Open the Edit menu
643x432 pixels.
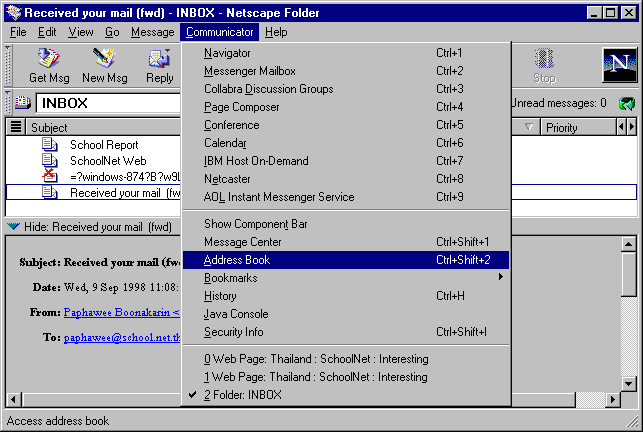47,32
